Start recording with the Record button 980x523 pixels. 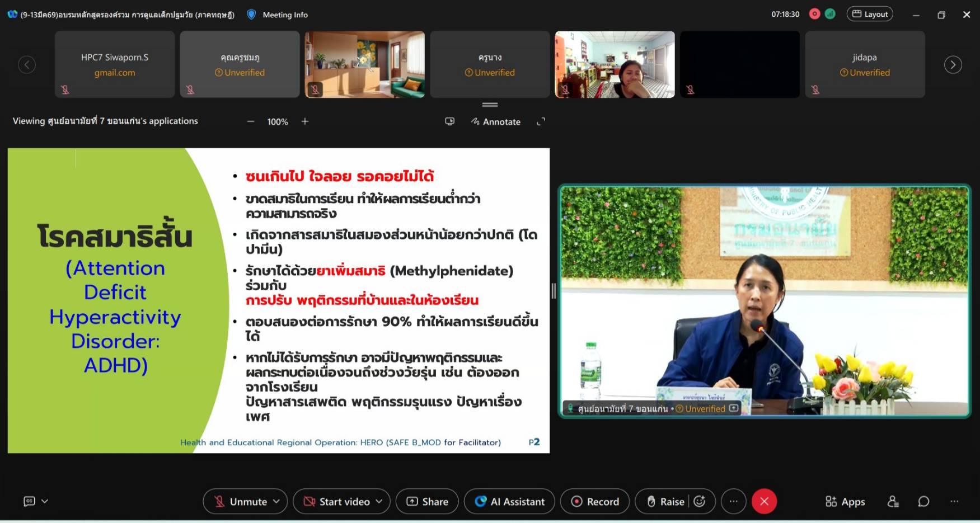595,502
